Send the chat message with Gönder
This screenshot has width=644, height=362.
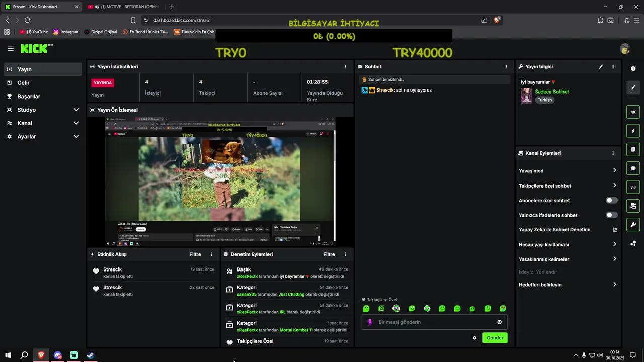[495, 338]
